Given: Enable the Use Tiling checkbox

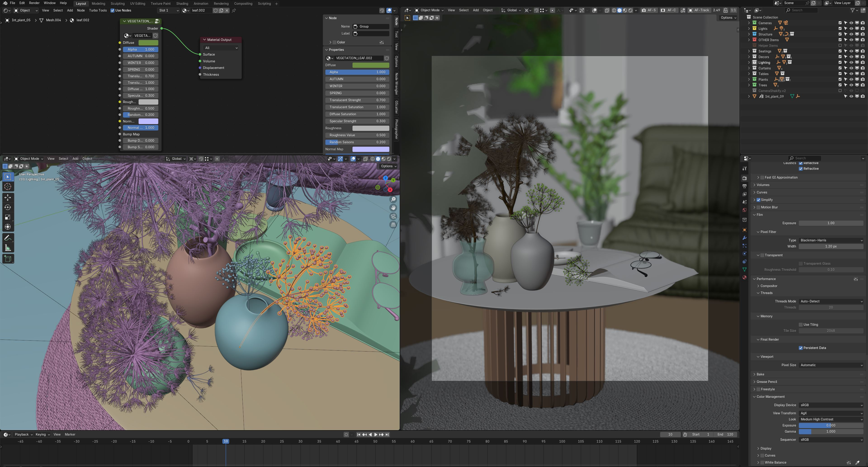Looking at the screenshot, I should tap(801, 325).
